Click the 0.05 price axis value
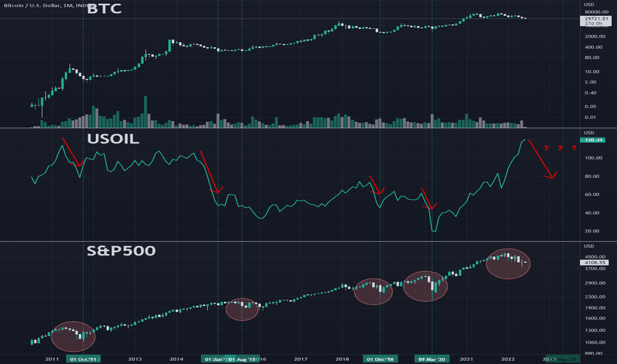 click(x=591, y=107)
